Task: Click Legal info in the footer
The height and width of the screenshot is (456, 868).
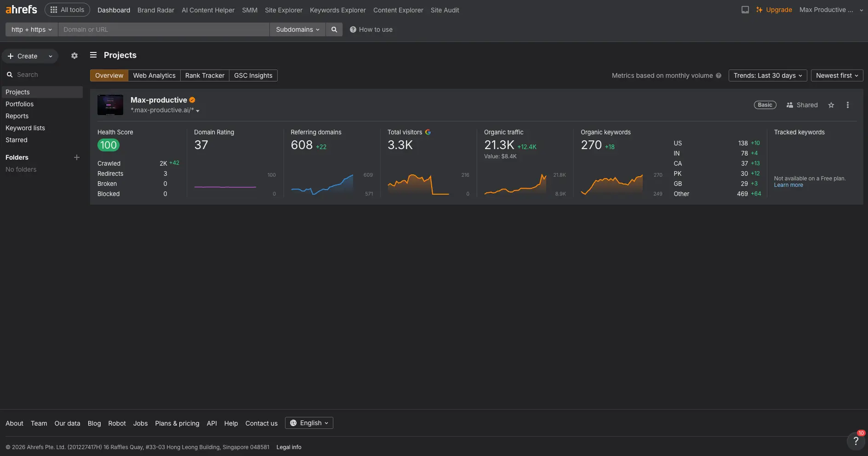Action: coord(289,447)
